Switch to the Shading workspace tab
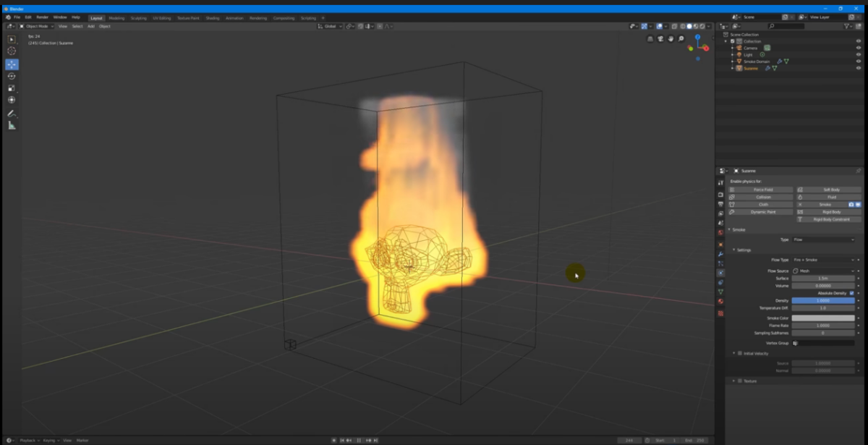Viewport: 868px width, 445px height. (212, 17)
